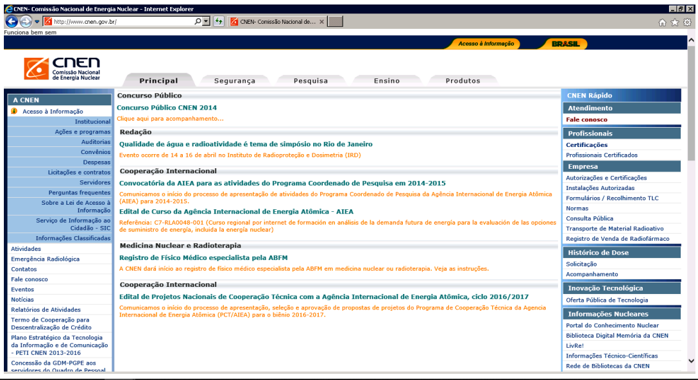
Task: Open Consulta Pública link
Action: 589,218
